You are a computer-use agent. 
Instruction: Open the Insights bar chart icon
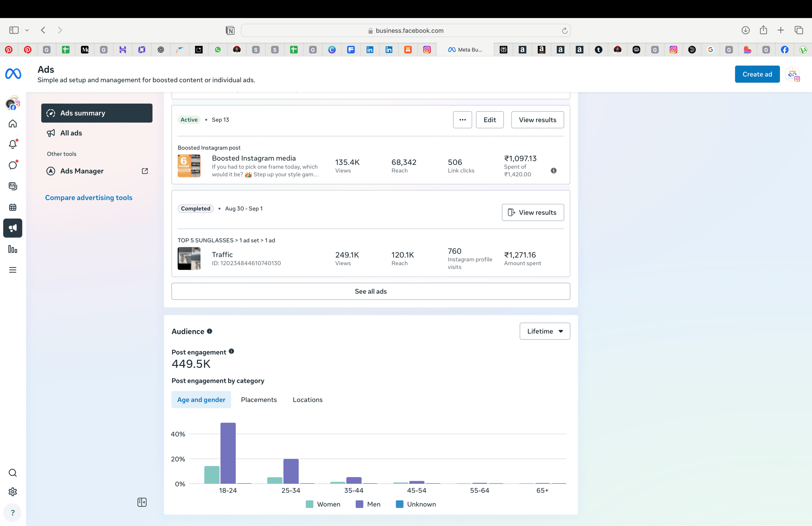[13, 249]
